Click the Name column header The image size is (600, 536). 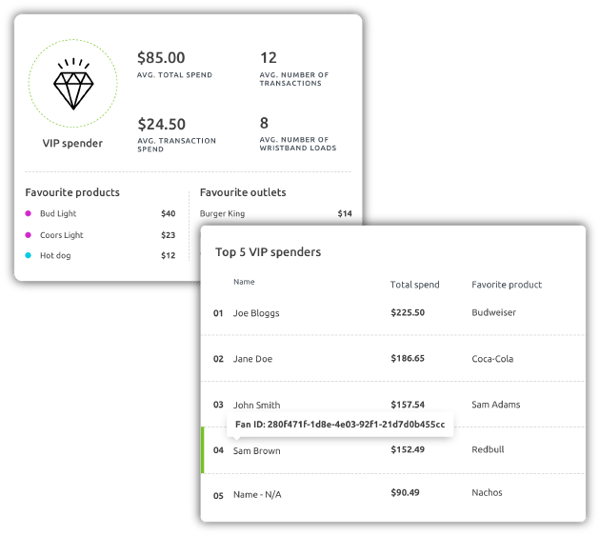[x=244, y=282]
